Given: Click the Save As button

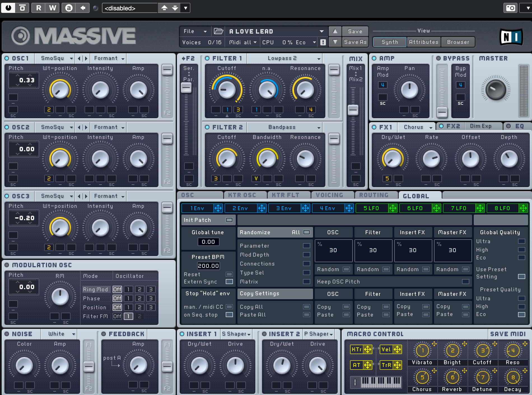Looking at the screenshot, I should click(355, 42).
